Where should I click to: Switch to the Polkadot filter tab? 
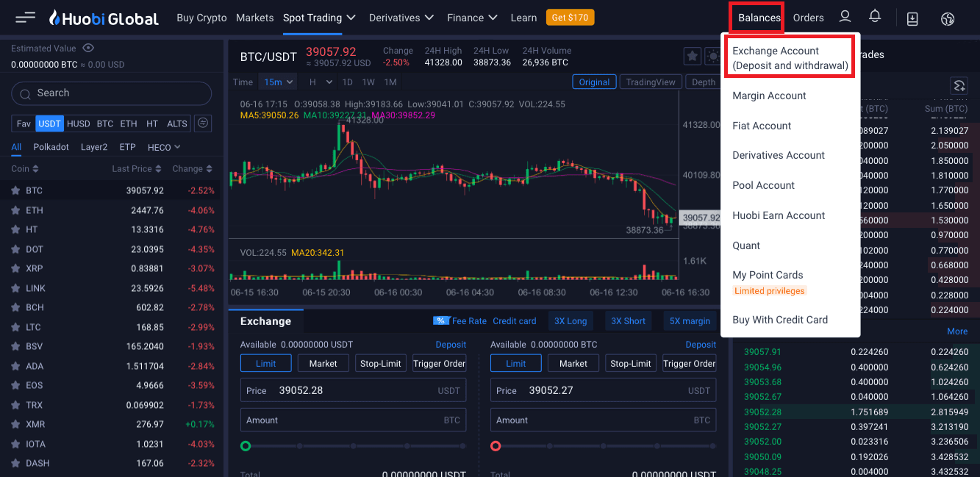tap(51, 147)
